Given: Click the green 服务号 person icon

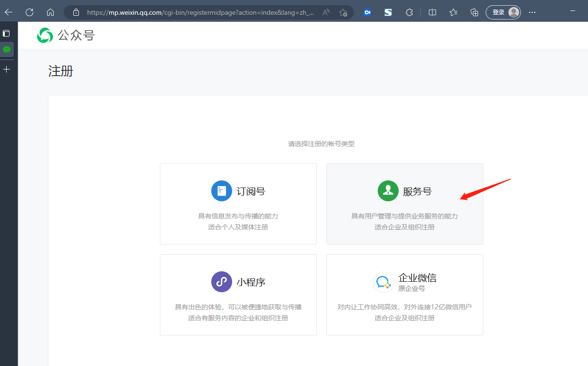Looking at the screenshot, I should coord(388,191).
